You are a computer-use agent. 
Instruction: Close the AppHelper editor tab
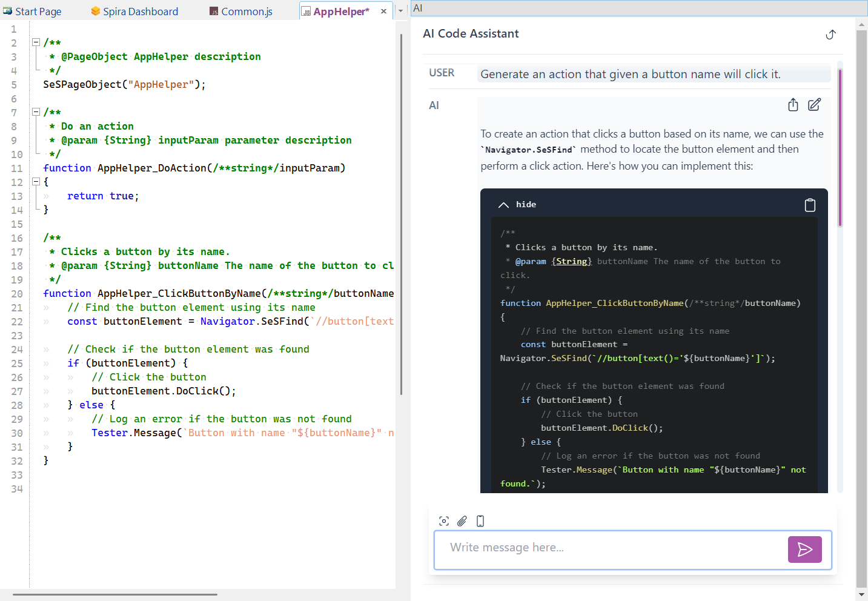383,10
